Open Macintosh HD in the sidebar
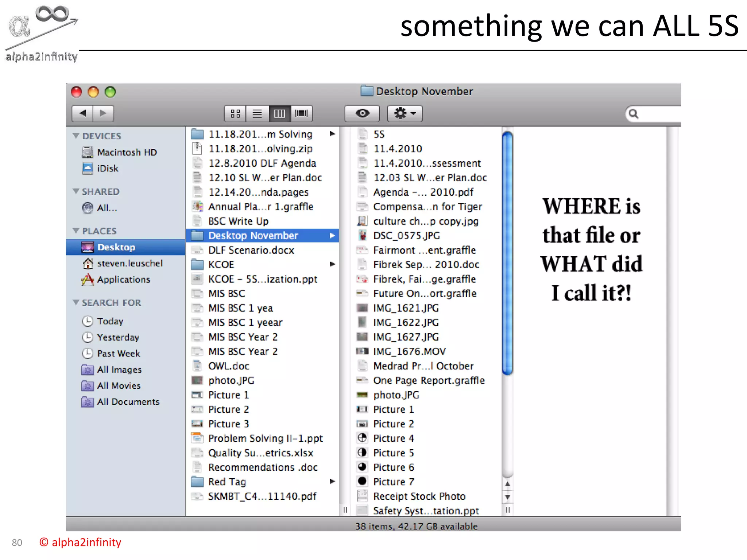747x560 pixels. (x=127, y=152)
